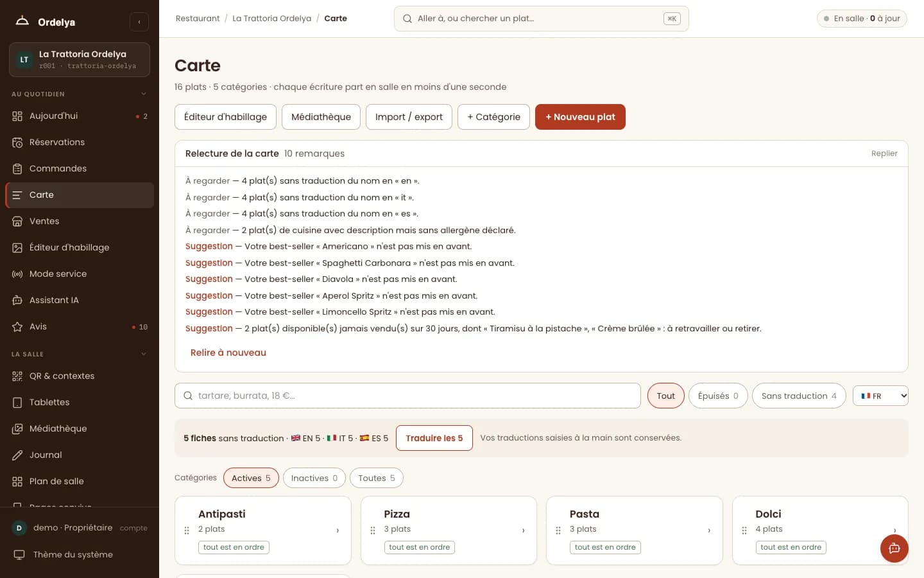Click the drag handle on Antipasti card
The image size is (924, 578).
click(x=187, y=530)
